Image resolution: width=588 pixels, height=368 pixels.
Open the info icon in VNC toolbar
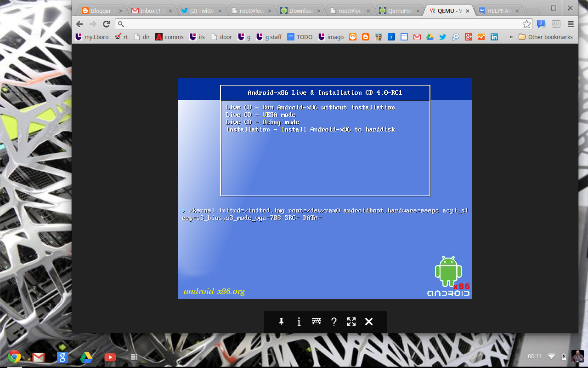coord(299,322)
